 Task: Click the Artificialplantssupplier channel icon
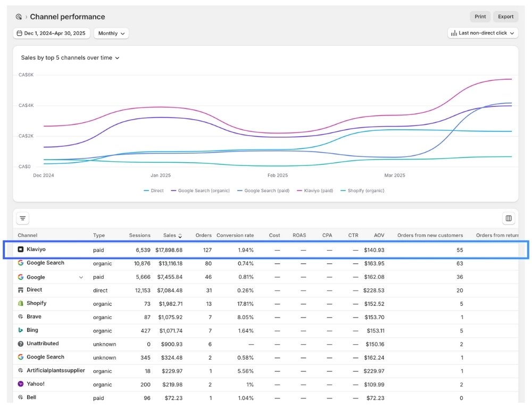click(x=21, y=370)
